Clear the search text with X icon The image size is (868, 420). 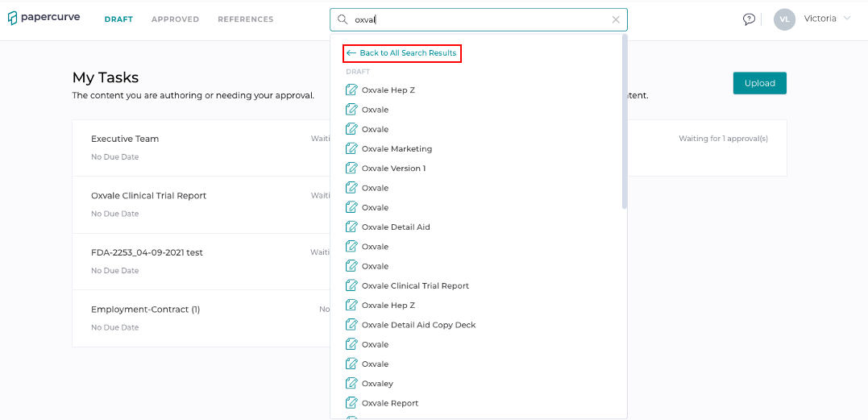click(616, 19)
